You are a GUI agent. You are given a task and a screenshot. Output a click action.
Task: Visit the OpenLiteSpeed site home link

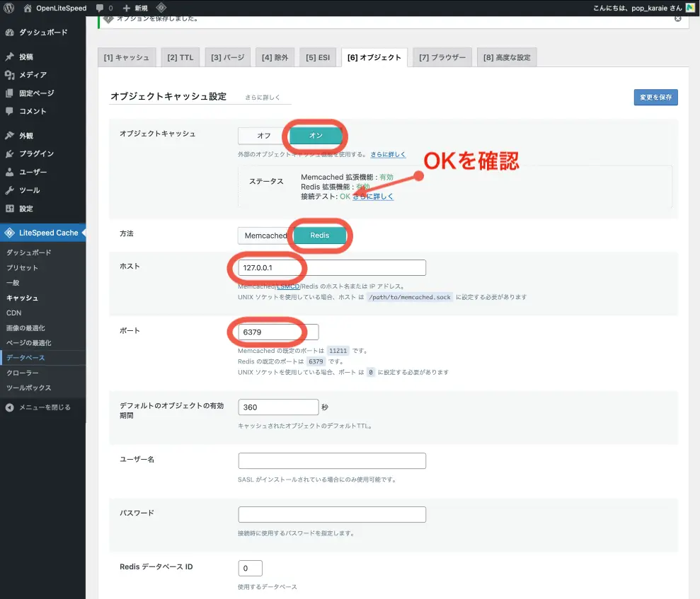pos(55,8)
